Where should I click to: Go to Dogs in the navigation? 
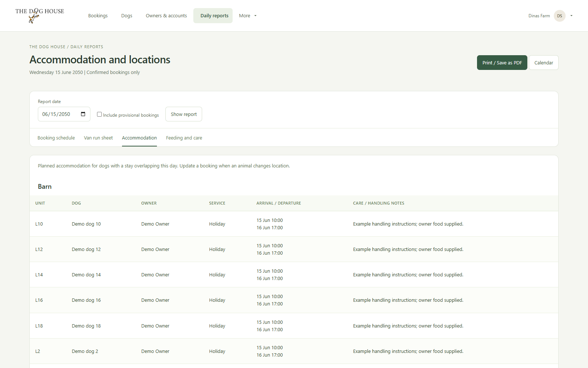coord(127,16)
